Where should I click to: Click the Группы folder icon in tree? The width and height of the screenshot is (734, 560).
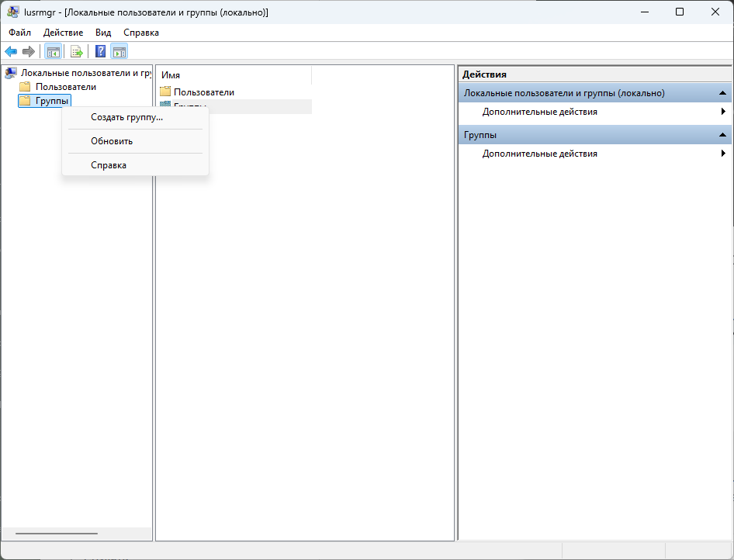(x=25, y=101)
